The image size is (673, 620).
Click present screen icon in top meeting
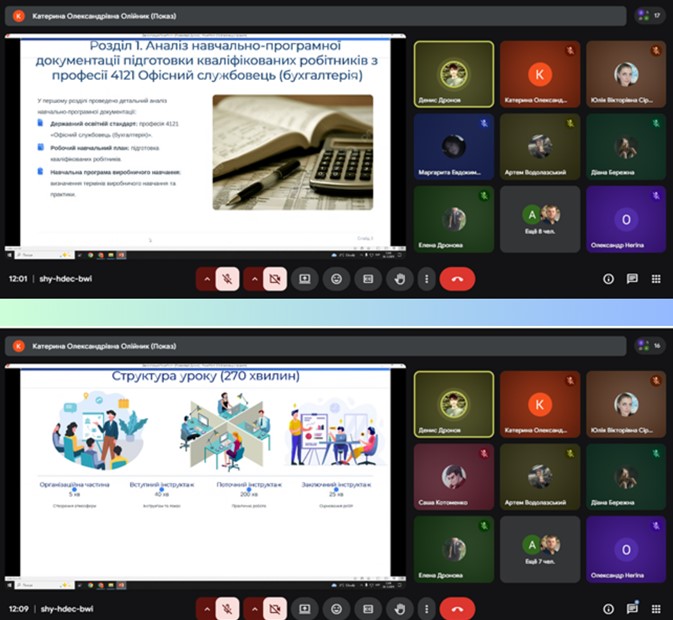[304, 280]
